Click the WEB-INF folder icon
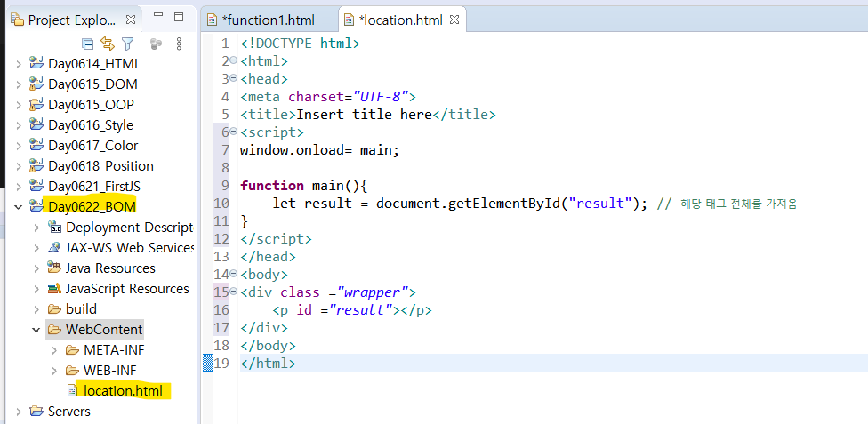 [x=73, y=371]
